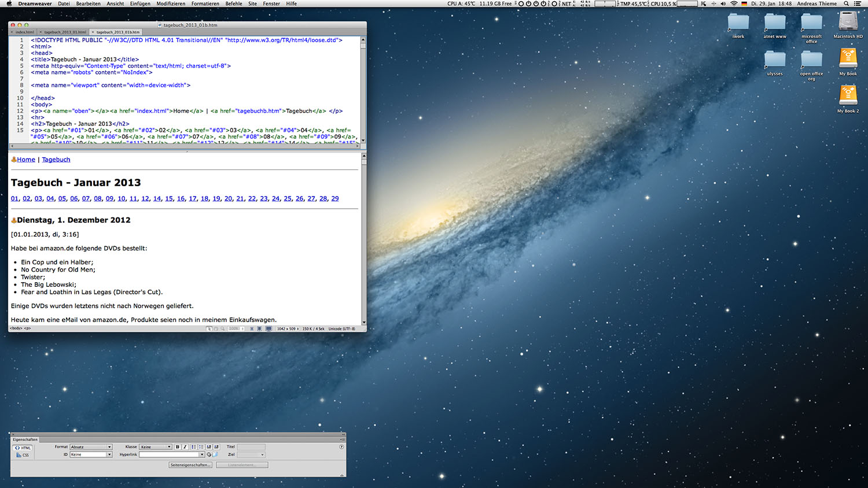
Task: Open the Einfügen menu
Action: (140, 3)
